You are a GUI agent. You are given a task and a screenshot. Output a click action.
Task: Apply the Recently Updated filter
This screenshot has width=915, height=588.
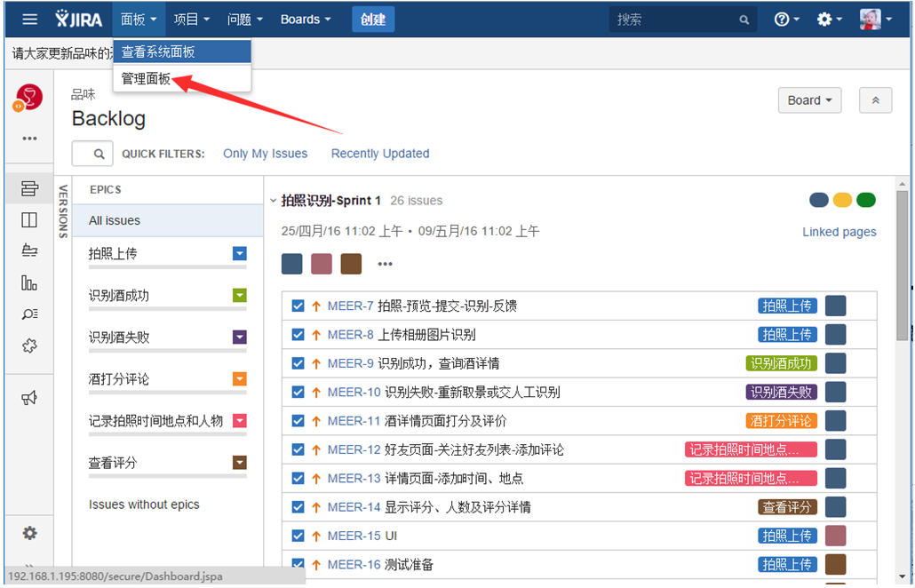coord(380,154)
